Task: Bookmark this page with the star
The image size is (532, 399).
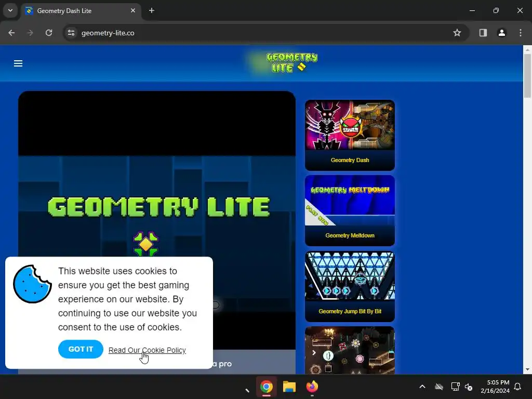Action: click(457, 33)
